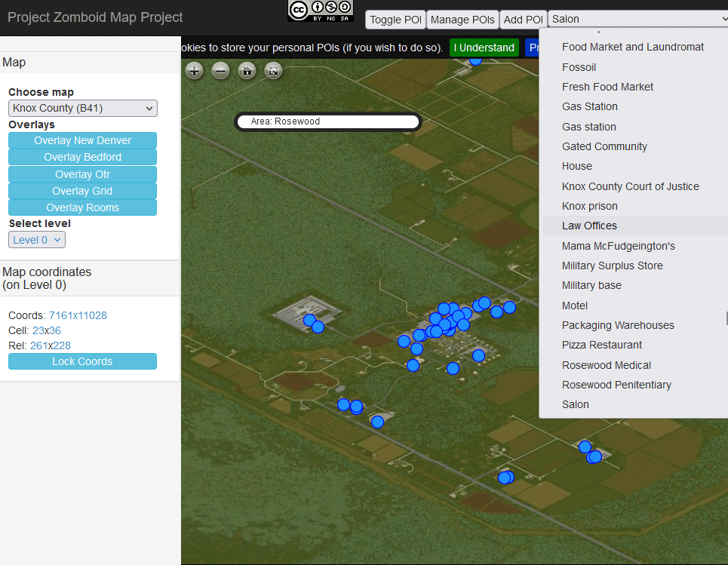The image size is (728, 565).
Task: Open the Creative Commons license badge
Action: click(321, 11)
